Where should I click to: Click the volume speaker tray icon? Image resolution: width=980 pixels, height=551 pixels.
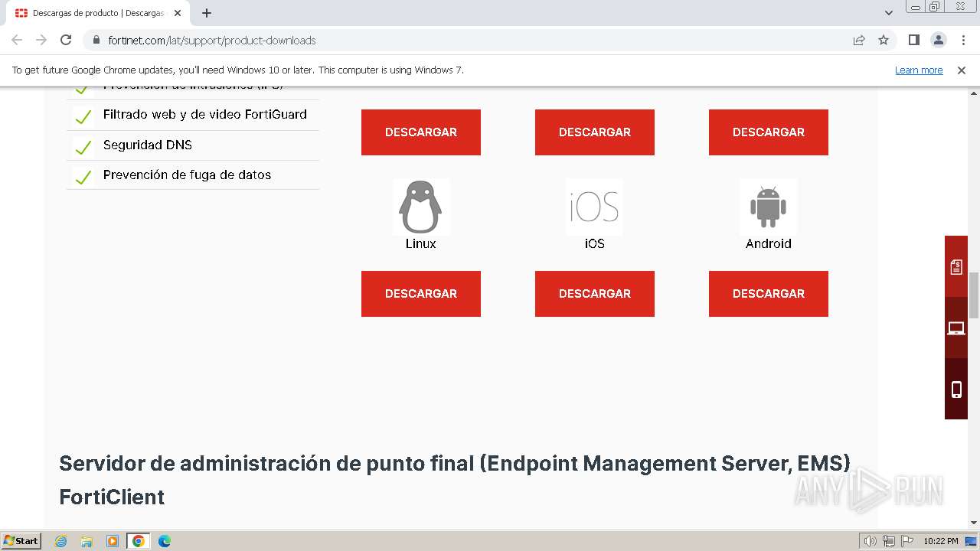pyautogui.click(x=871, y=541)
